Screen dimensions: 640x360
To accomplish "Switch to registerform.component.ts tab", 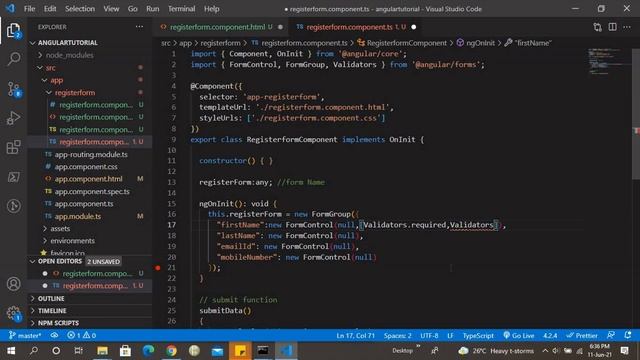I will 355,27.
